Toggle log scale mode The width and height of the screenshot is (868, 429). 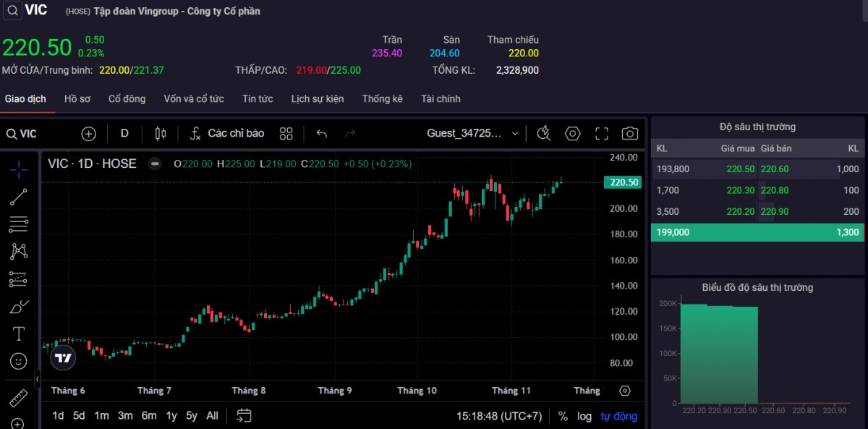click(x=584, y=417)
